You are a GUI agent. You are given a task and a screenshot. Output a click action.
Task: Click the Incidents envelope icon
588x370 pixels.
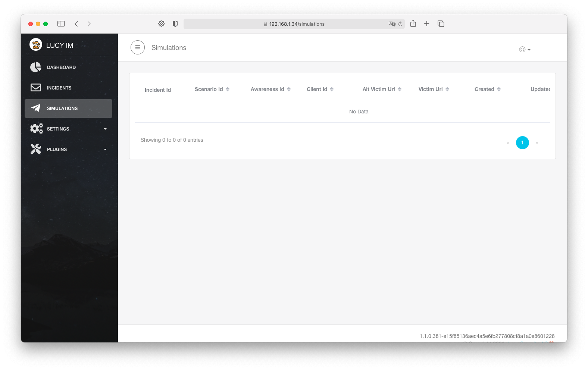pyautogui.click(x=36, y=88)
